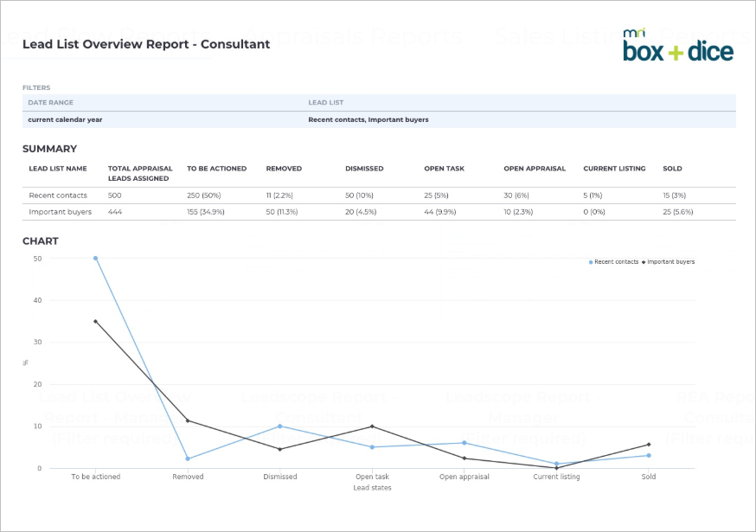This screenshot has width=756, height=532.
Task: Select Recent contacts data point at Removed
Action: point(188,458)
